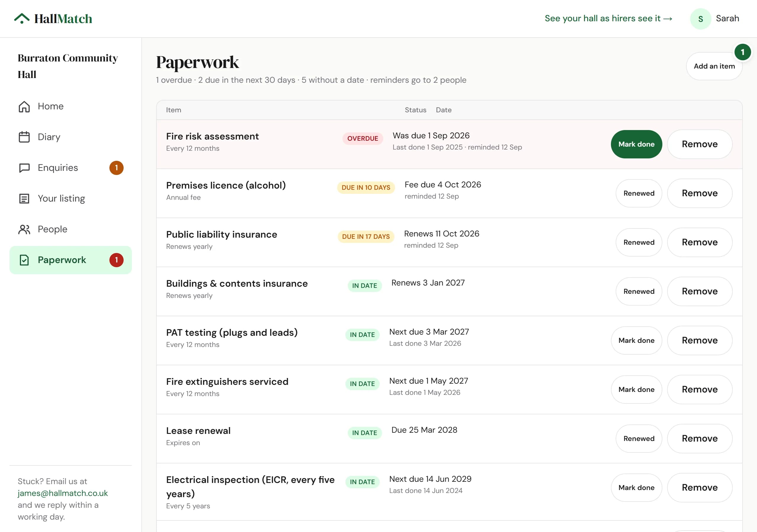Image resolution: width=757 pixels, height=532 pixels.
Task: Click the DUE IN 10 DAYS badge
Action: point(366,188)
